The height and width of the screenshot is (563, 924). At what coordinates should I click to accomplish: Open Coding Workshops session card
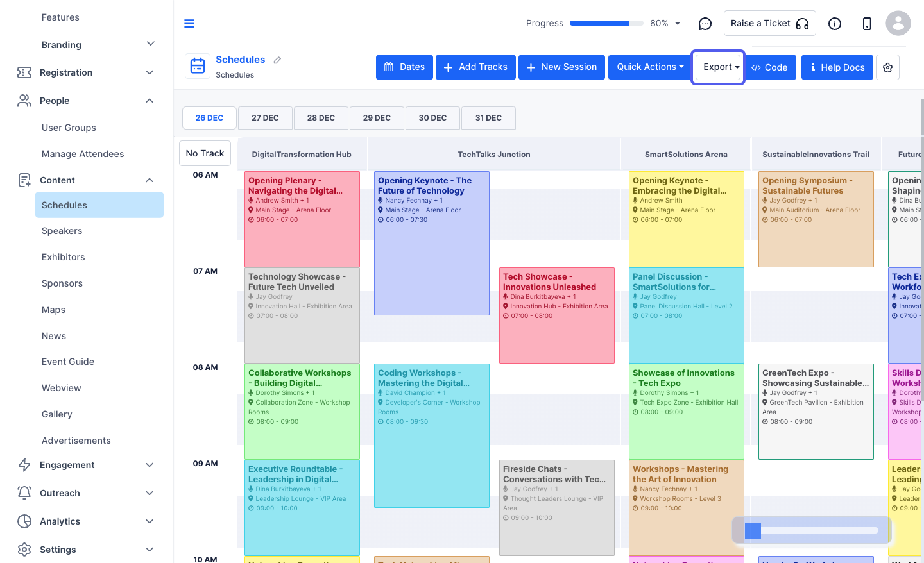432,435
